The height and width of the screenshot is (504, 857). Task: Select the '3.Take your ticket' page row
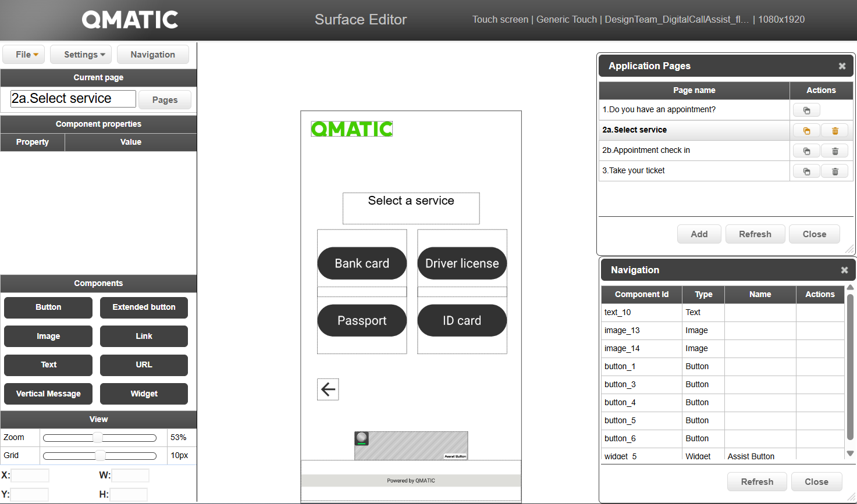(x=694, y=171)
